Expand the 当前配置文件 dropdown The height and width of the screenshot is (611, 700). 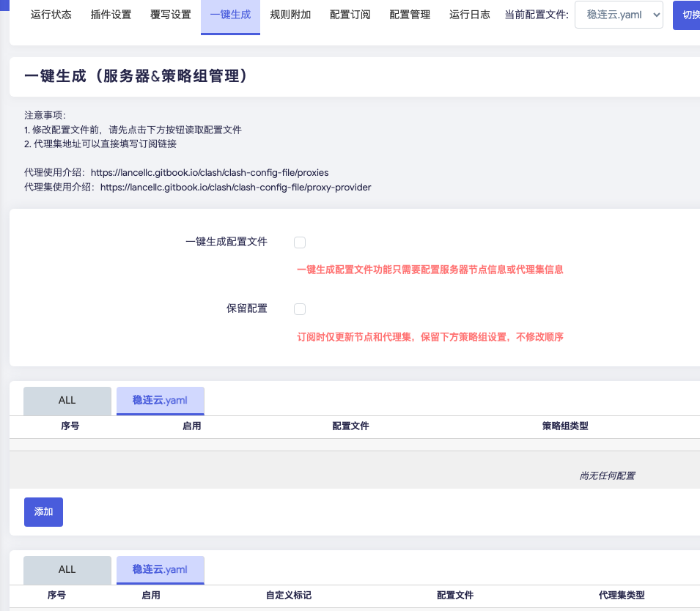pyautogui.click(x=618, y=15)
